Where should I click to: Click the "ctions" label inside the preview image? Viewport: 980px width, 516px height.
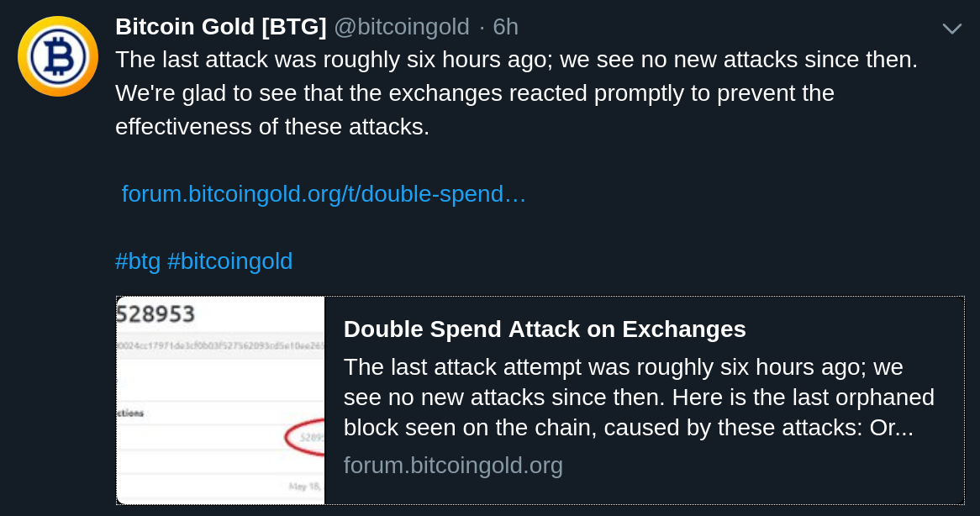(130, 413)
